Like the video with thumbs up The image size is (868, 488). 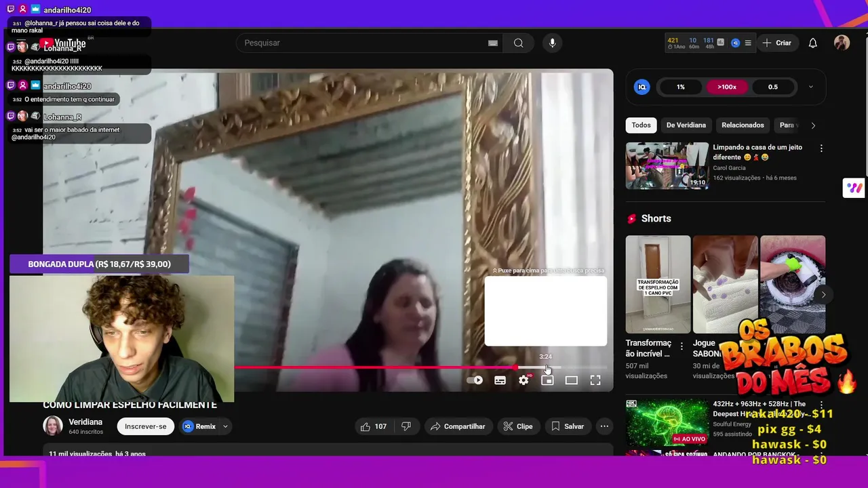coord(374,426)
